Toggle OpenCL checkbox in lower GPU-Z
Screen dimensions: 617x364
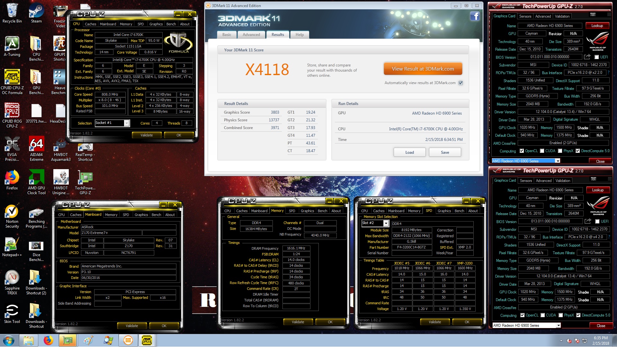(523, 315)
